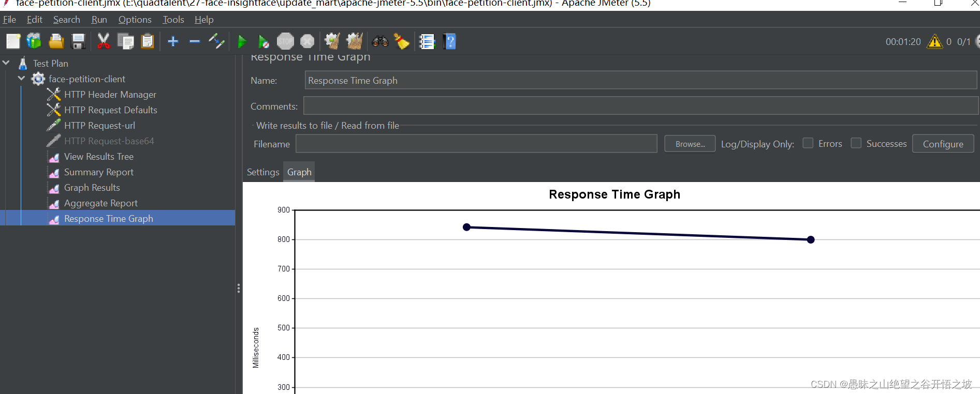Screen dimensions: 980x394
Task: Select Graph Results listener
Action: (x=92, y=188)
